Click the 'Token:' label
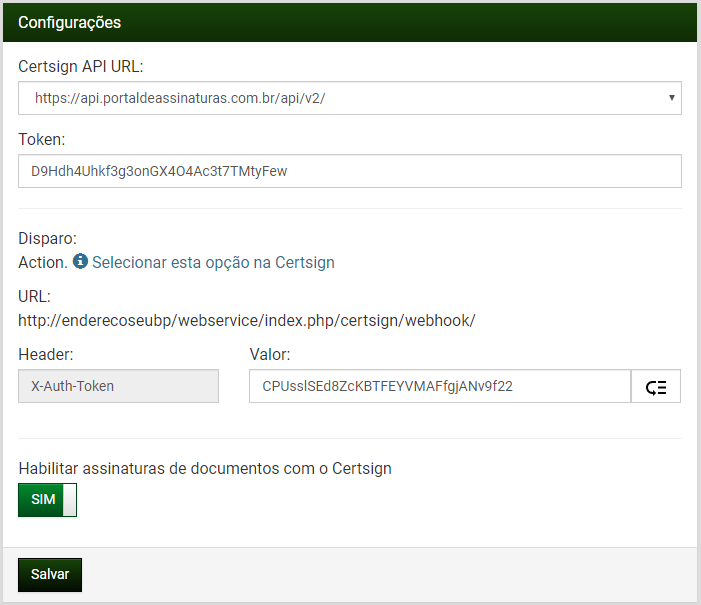The width and height of the screenshot is (701, 605). [42, 139]
